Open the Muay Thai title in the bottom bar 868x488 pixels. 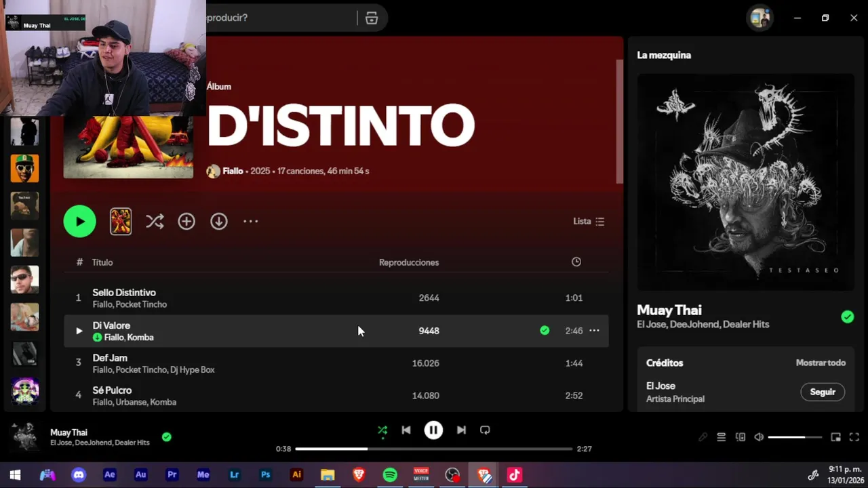68,432
